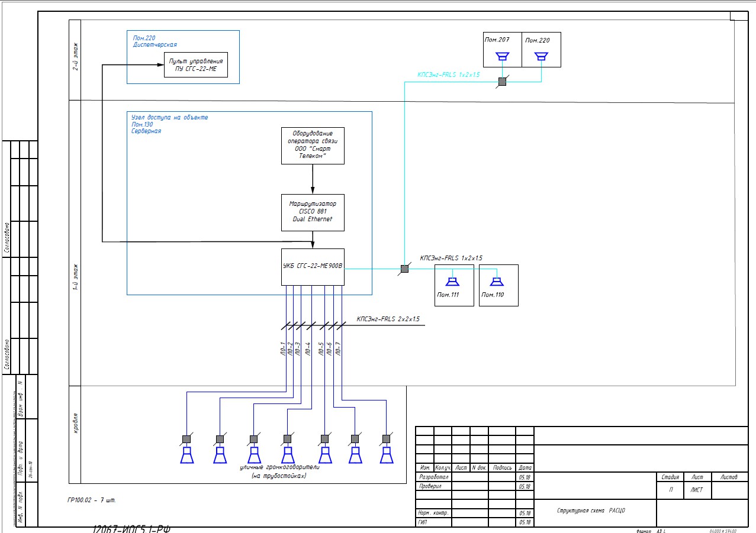756x533 pixels.
Task: Select block Пульт управления ПУ СГС-22-МЕ
Action: click(x=195, y=64)
